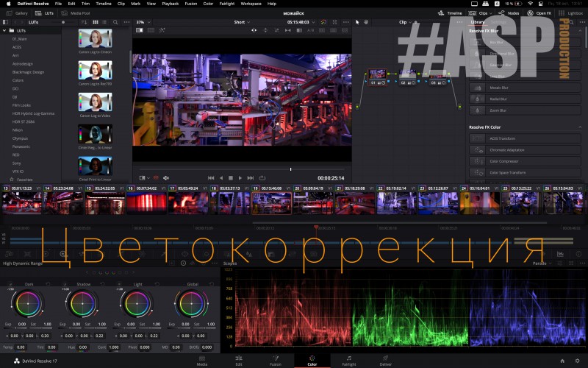
Task: Open viewer three-dot options menu
Action: coord(345,22)
